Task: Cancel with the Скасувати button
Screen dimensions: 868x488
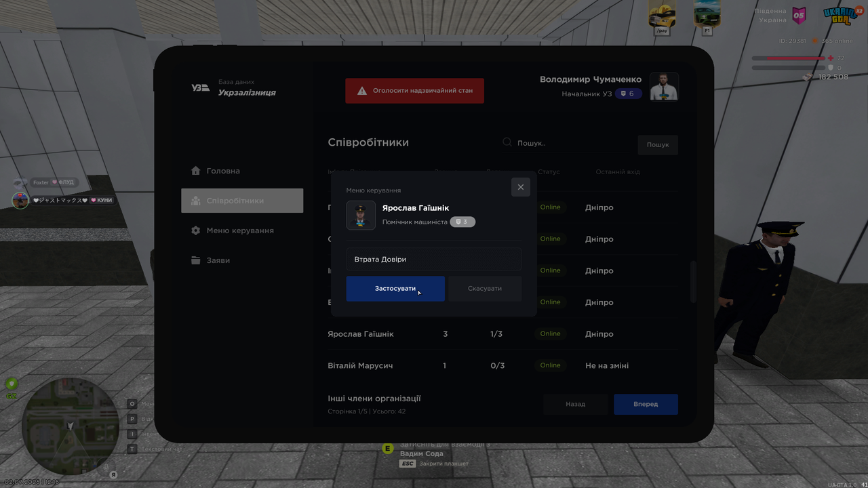Action: pos(485,289)
